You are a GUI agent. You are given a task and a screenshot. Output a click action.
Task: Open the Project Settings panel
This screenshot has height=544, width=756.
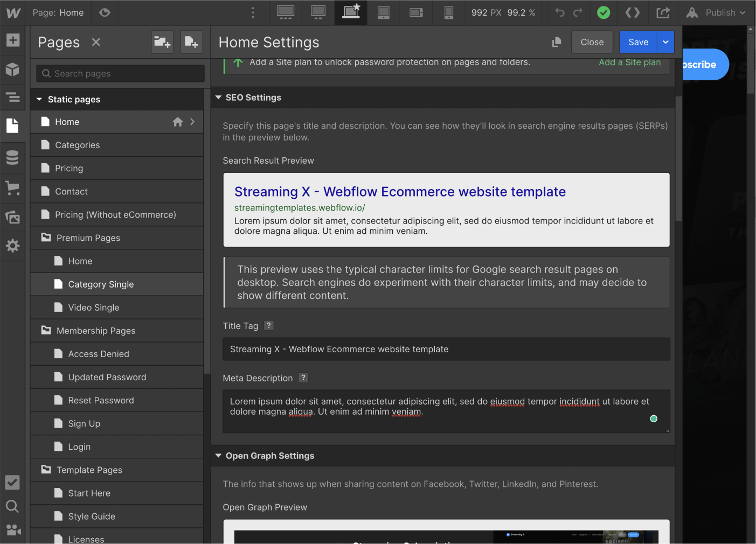(x=13, y=246)
